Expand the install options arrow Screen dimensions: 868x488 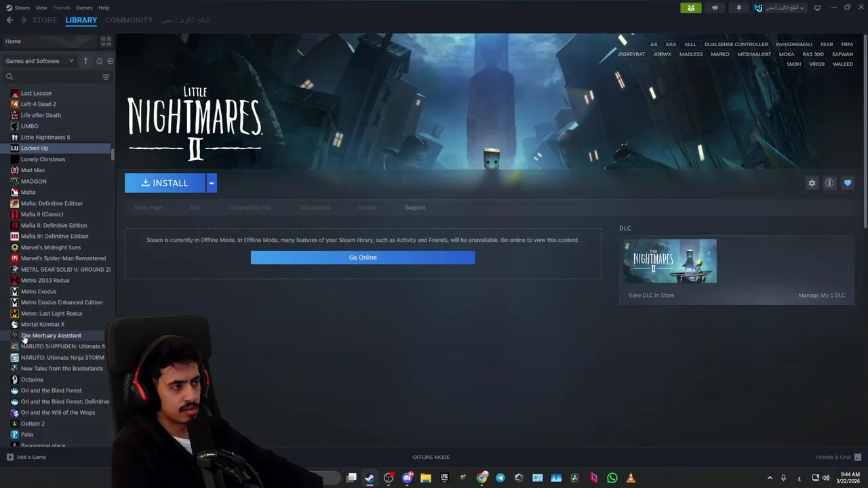212,183
